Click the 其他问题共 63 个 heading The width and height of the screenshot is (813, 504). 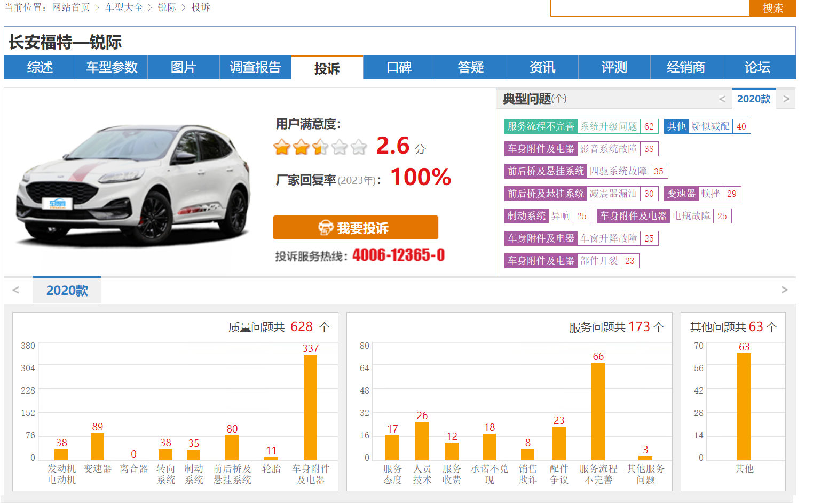click(x=733, y=327)
